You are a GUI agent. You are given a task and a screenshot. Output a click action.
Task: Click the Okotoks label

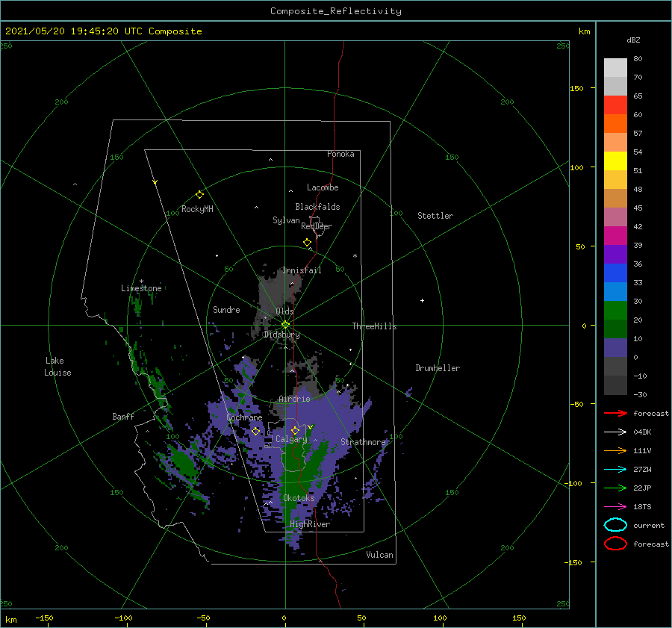pos(299,497)
